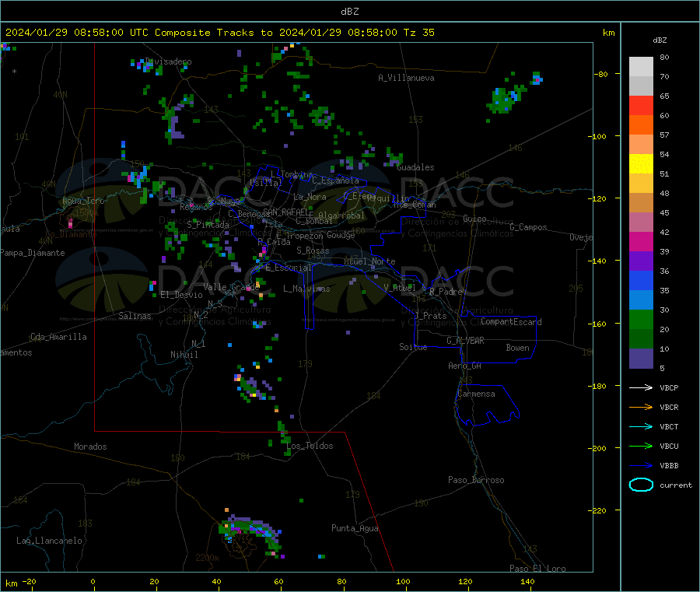Click the '-220' value on vertical axis
The image size is (700, 592).
click(x=599, y=510)
